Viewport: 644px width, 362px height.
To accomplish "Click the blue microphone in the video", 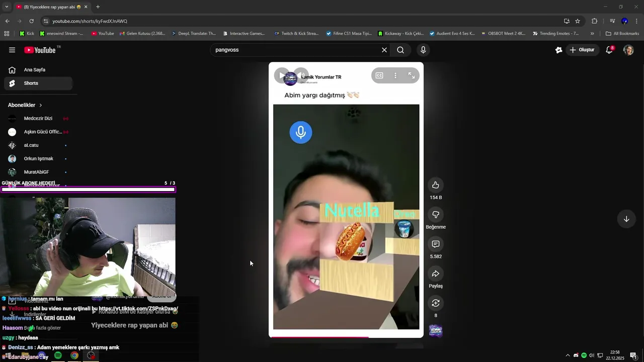I will tap(301, 132).
